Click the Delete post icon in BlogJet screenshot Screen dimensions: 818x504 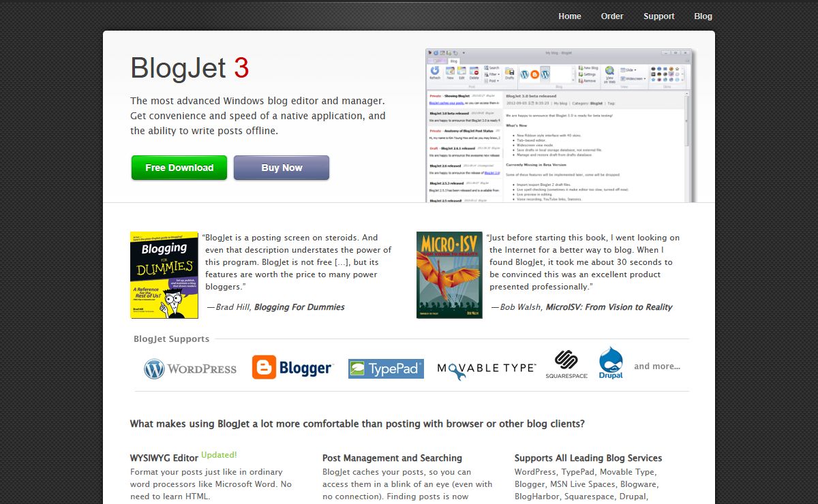pyautogui.click(x=474, y=73)
